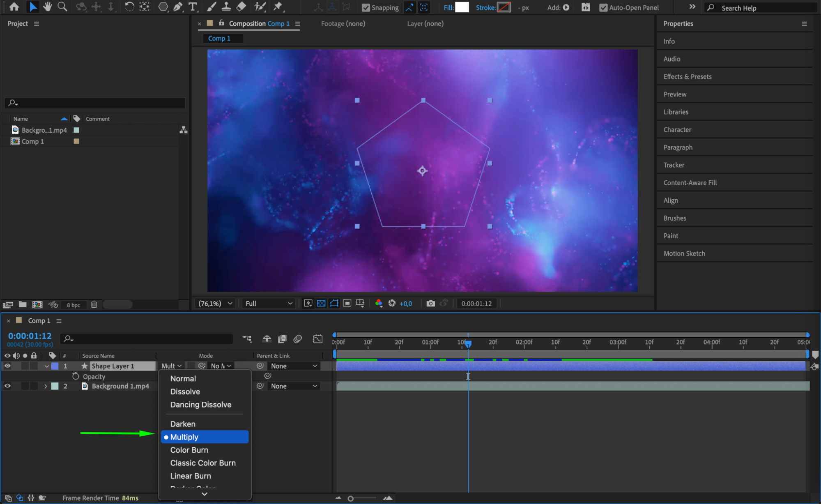Hide the Background 1.mp4 layer
Screen dimensions: 821x504
(x=7, y=386)
